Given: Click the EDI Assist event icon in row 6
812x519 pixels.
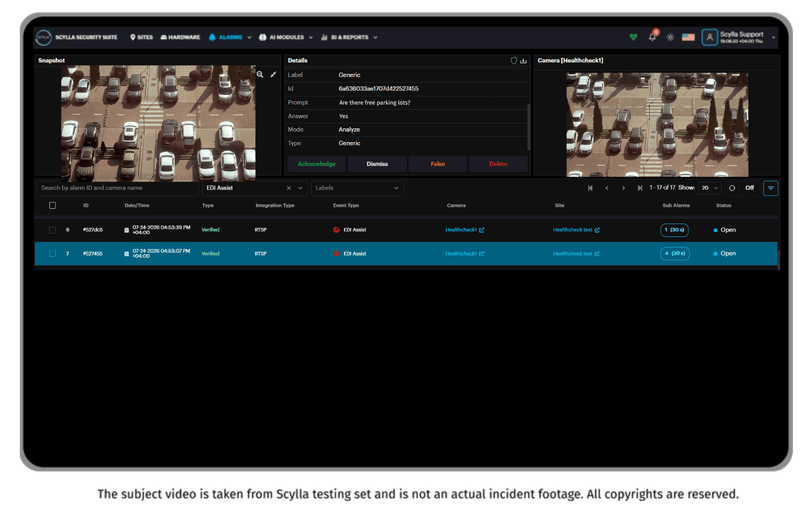Looking at the screenshot, I should click(x=336, y=230).
